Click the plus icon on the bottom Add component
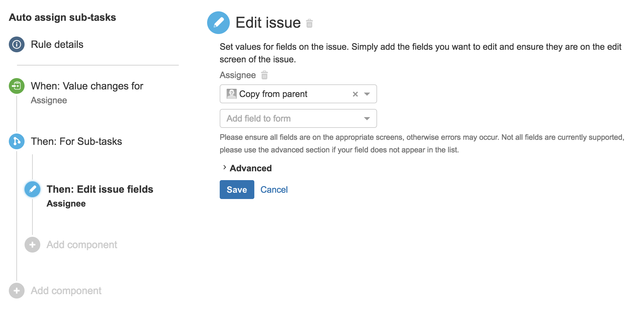This screenshot has height=313, width=644. [17, 290]
